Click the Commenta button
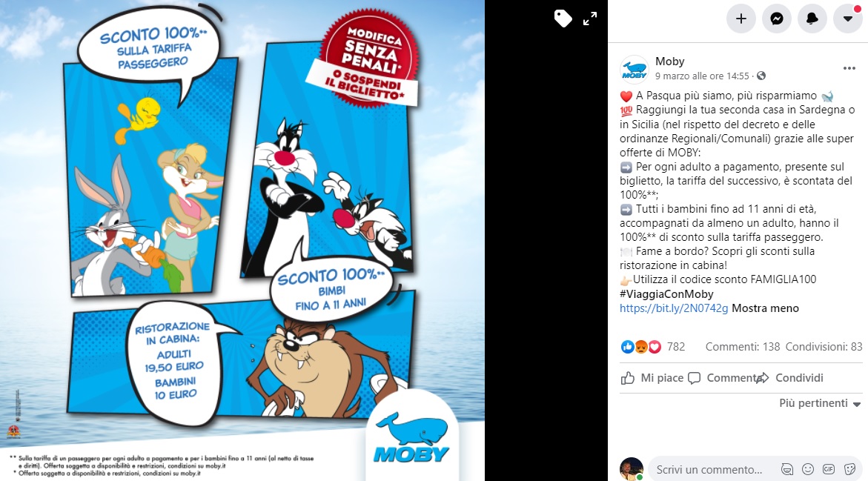Viewport: 868px width, 481px height. pos(724,378)
